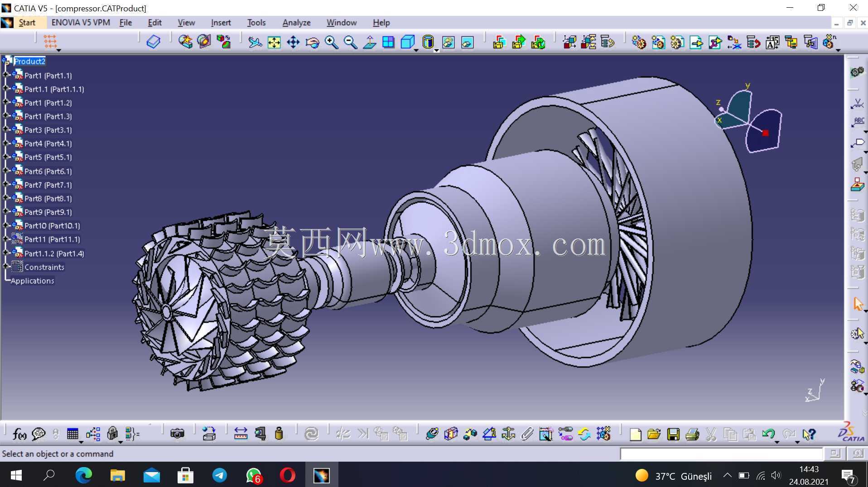Open the notification center icon
868x487 pixels.
pos(848,476)
